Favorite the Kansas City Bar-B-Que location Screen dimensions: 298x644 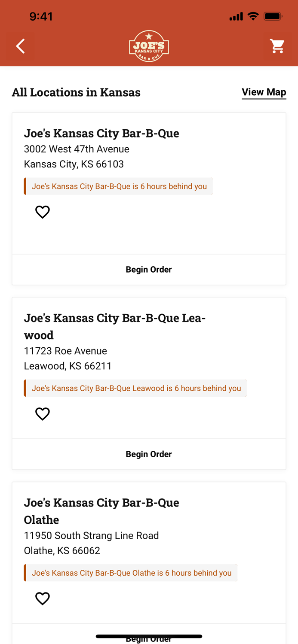pyautogui.click(x=42, y=212)
